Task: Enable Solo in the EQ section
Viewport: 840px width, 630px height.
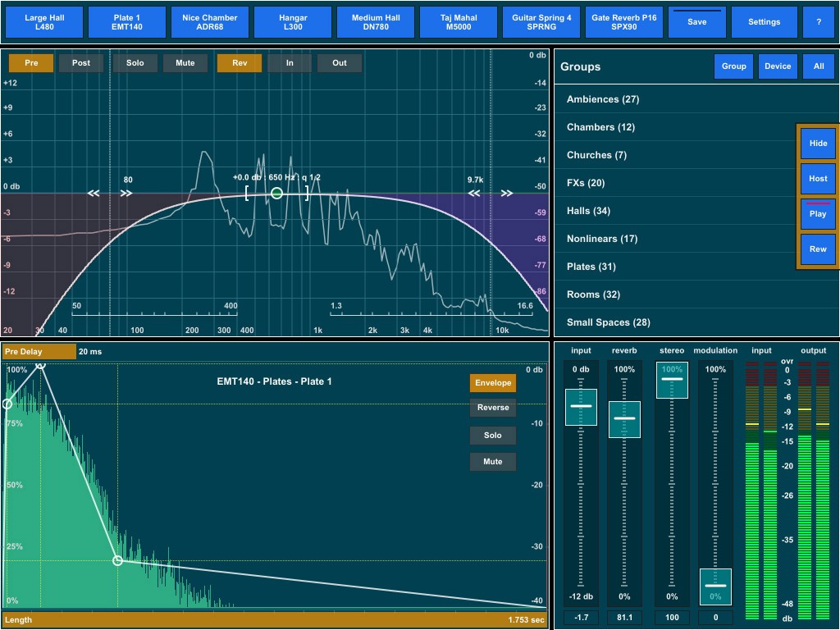Action: (x=135, y=63)
